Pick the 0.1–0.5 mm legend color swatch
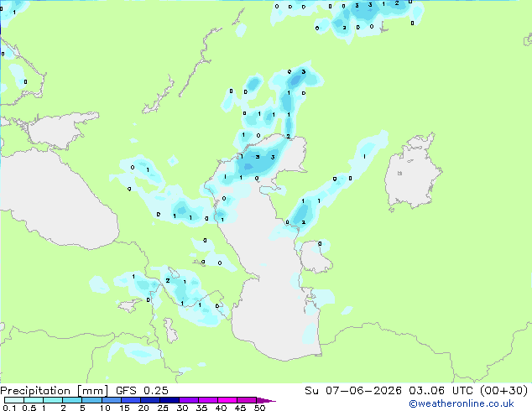 coord(14,400)
